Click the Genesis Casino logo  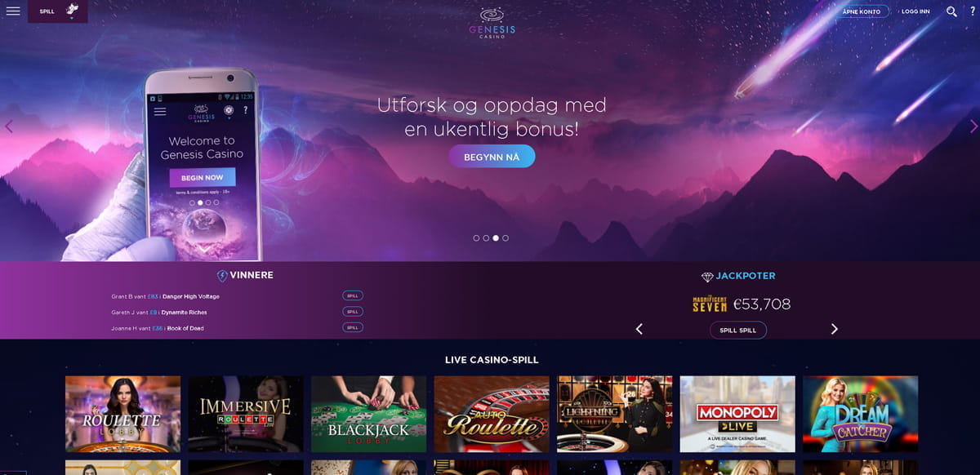click(x=492, y=23)
